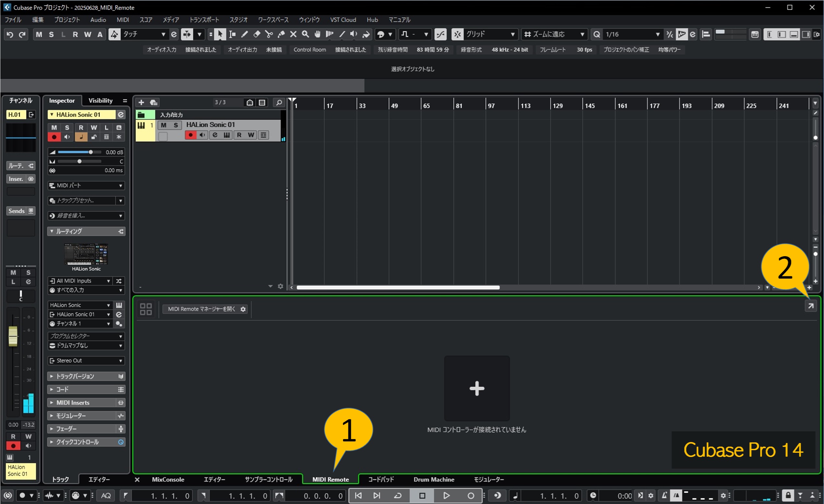Toggle global Mute M in toolbar
Screen dimensions: 824x504
(x=39, y=34)
